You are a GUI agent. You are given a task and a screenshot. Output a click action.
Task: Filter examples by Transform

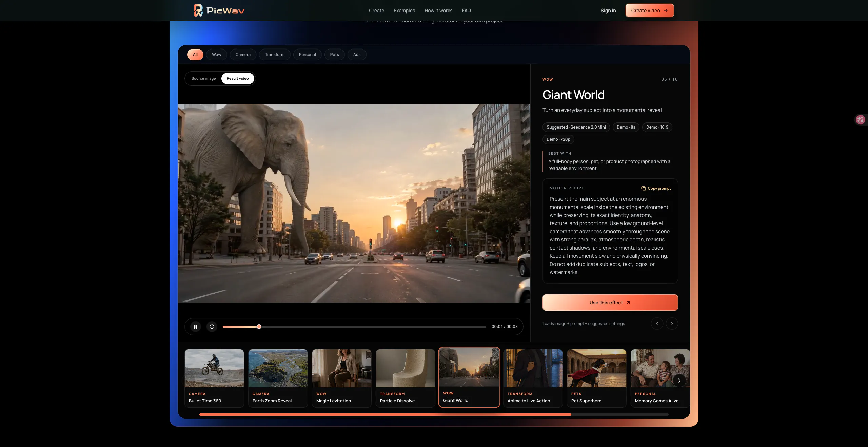(275, 55)
